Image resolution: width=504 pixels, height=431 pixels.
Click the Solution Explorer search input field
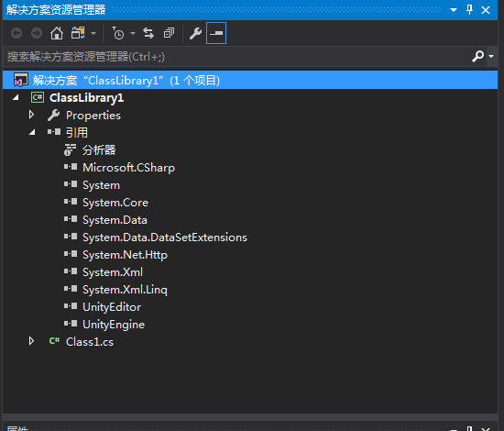(238, 56)
